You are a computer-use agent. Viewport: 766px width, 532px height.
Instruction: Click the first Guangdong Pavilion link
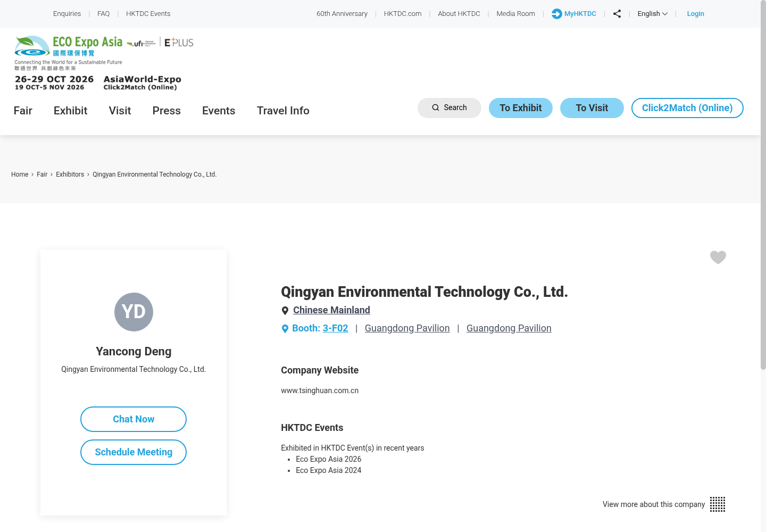click(407, 328)
